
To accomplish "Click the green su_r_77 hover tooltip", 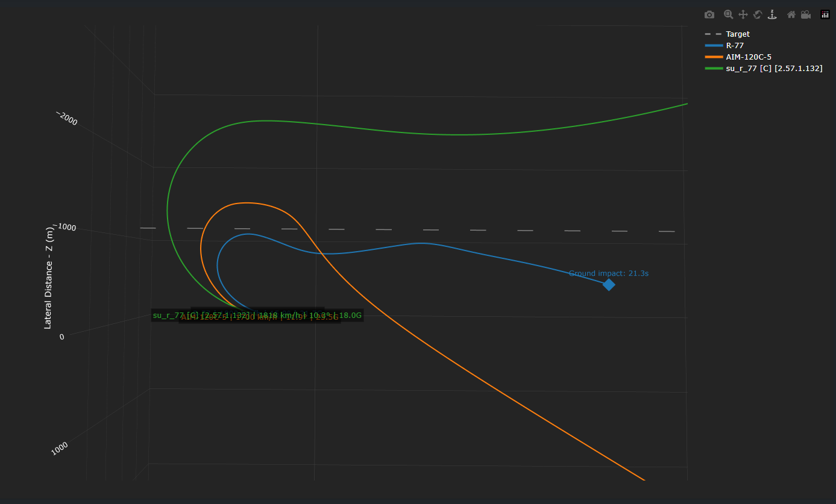I will tap(257, 315).
